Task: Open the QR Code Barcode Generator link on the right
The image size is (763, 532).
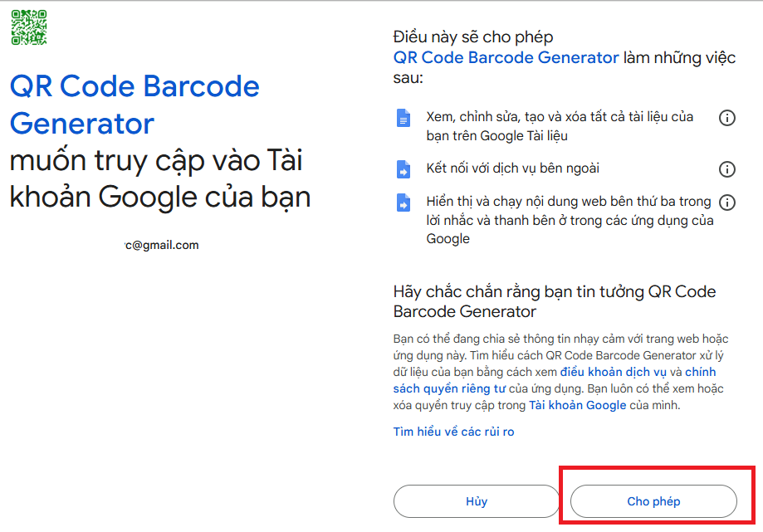Action: click(x=506, y=57)
